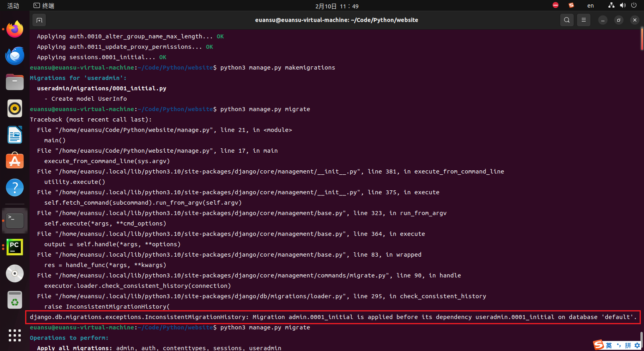
Task: Launch Firefox from the dock
Action: (x=15, y=30)
